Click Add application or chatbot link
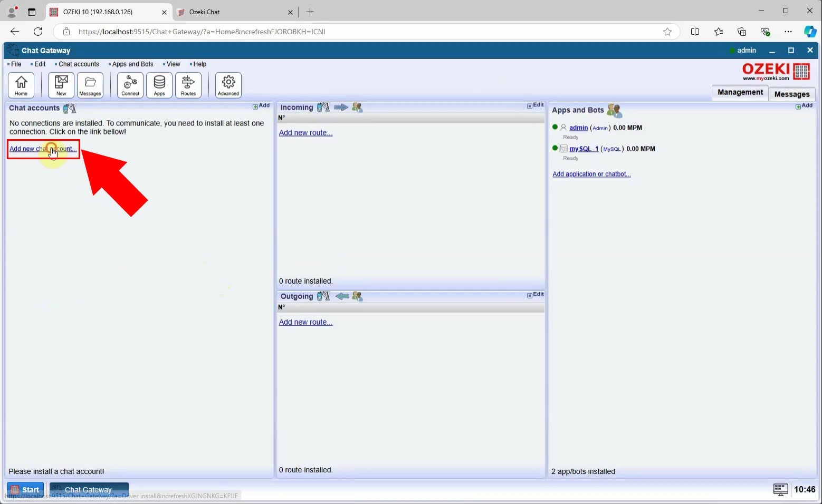 click(591, 174)
